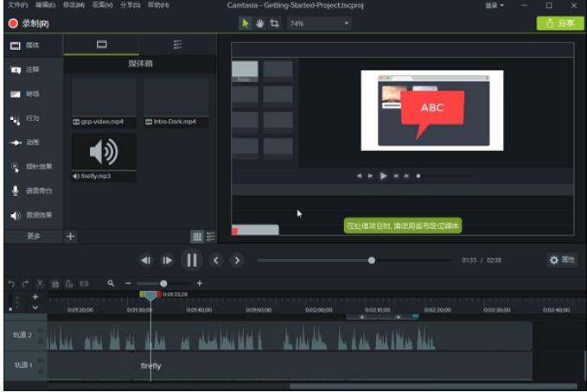Open the 音频效果 audio effects panel

[x=33, y=215]
